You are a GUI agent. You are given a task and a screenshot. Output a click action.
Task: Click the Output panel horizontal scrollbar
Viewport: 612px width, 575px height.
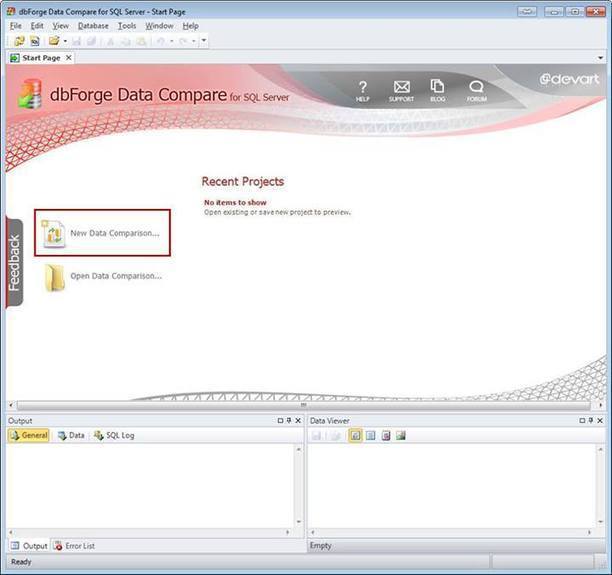tap(149, 532)
